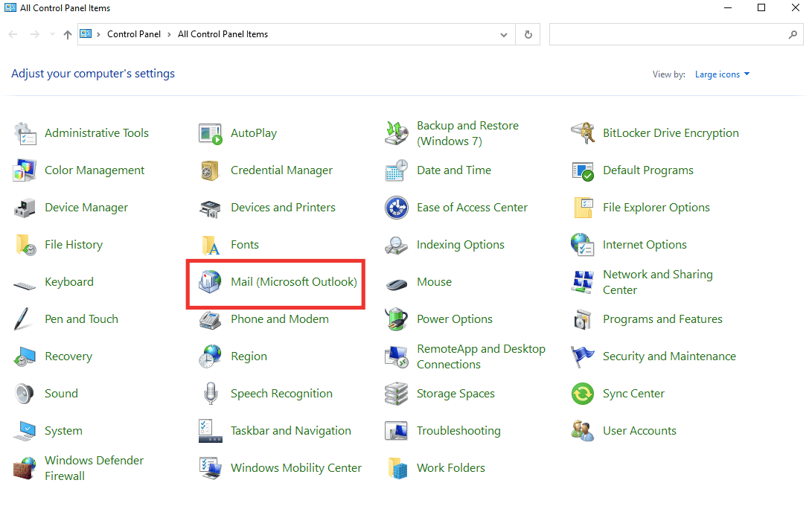This screenshot has height=515, width=812.
Task: Expand the chevron after 'Control Panel' breadcrumb
Action: [169, 35]
